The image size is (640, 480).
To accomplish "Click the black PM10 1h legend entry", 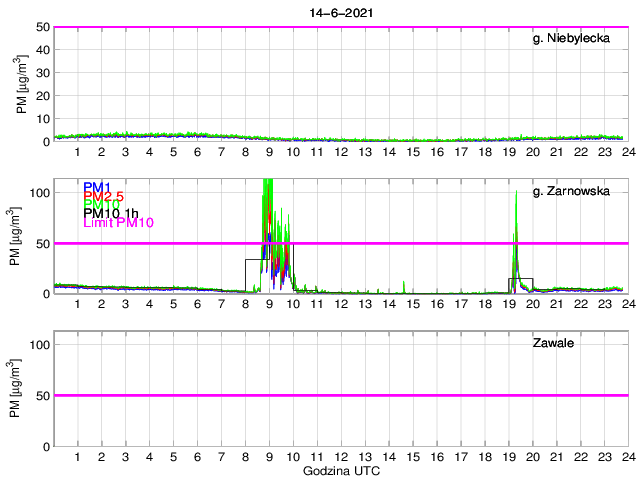I will (110, 213).
